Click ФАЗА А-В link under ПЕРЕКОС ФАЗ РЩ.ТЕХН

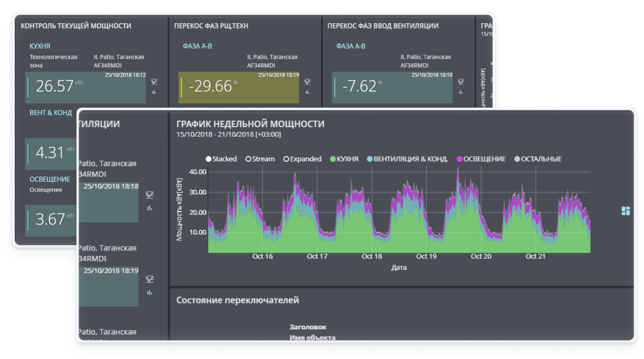pos(197,46)
